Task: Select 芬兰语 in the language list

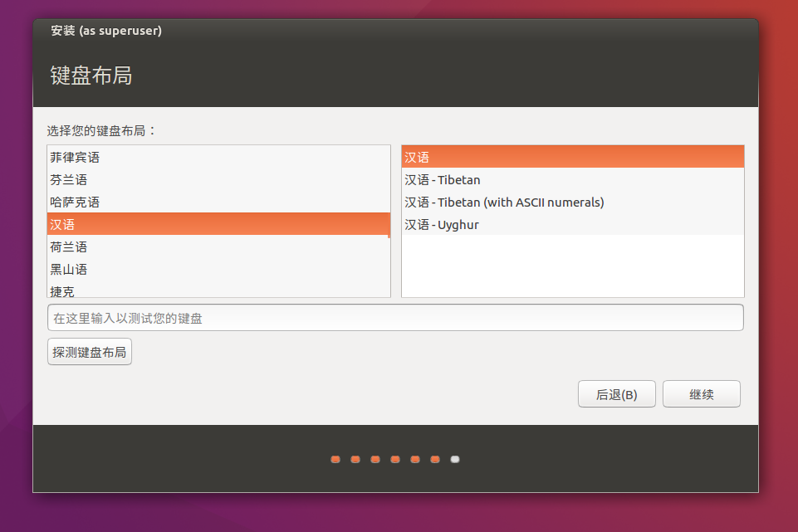Action: click(x=218, y=179)
